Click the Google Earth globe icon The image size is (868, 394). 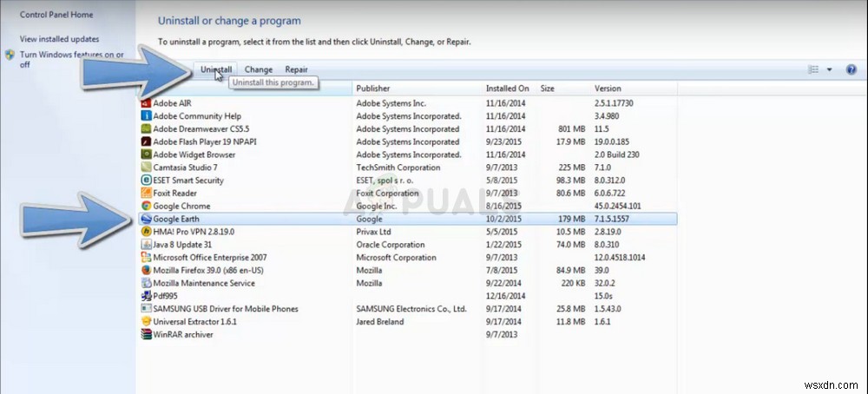[x=146, y=219]
